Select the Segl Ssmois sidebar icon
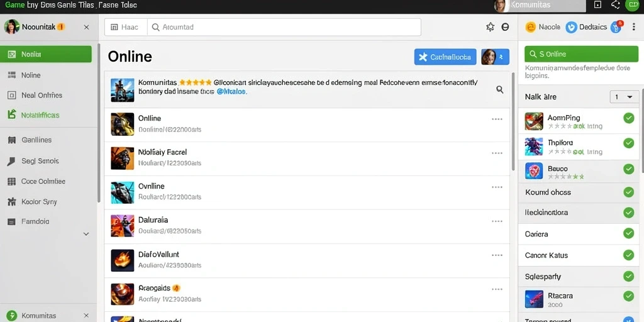 tap(11, 161)
